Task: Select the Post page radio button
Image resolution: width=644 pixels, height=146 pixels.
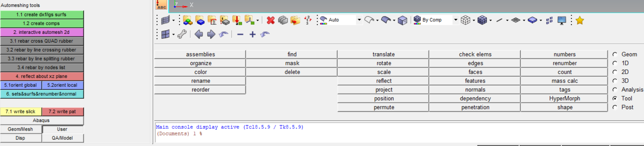Action: [615, 107]
